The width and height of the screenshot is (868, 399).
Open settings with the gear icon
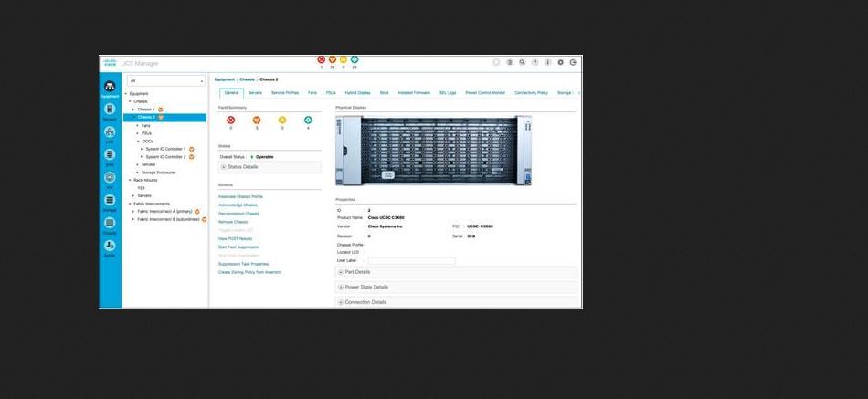point(560,62)
